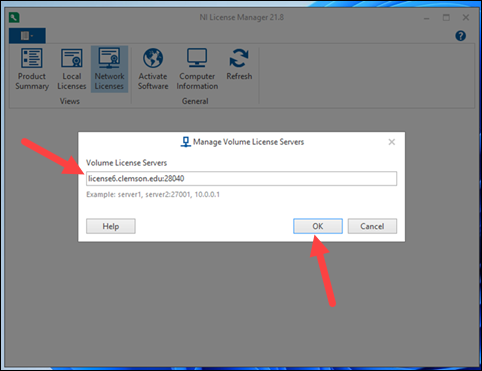Image resolution: width=482 pixels, height=371 pixels.
Task: Click the 'General' group label
Action: pos(195,101)
